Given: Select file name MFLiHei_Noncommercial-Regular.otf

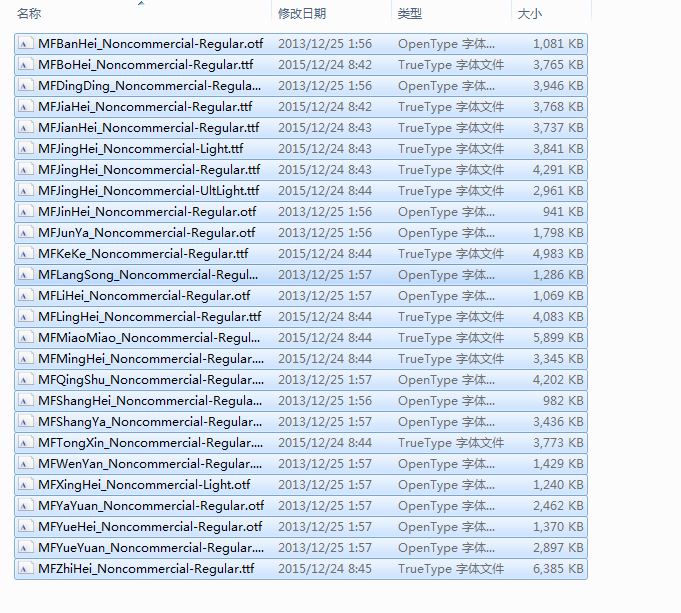Looking at the screenshot, I should [x=144, y=296].
